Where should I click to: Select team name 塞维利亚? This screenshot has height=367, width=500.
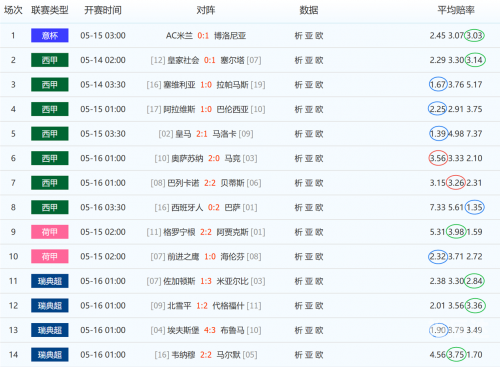click(x=179, y=85)
